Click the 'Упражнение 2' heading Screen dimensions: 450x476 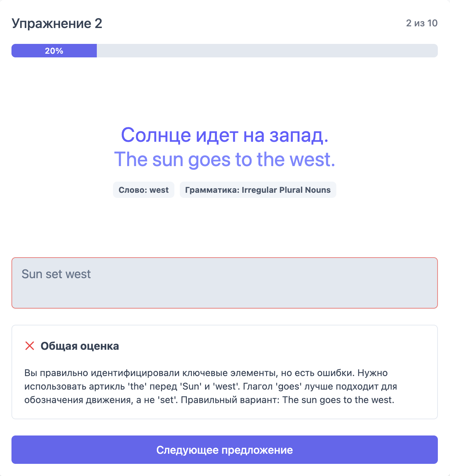pos(57,23)
